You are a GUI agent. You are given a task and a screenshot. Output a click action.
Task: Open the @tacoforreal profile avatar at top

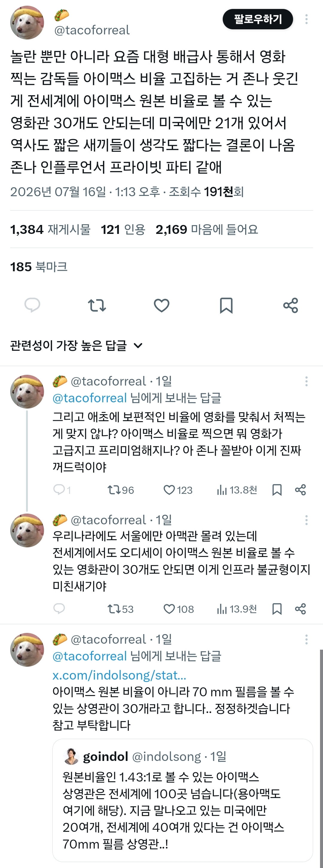point(27,22)
